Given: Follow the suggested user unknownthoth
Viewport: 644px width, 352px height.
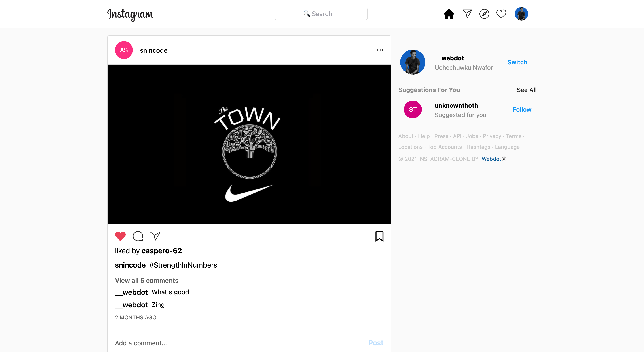Looking at the screenshot, I should (x=522, y=109).
